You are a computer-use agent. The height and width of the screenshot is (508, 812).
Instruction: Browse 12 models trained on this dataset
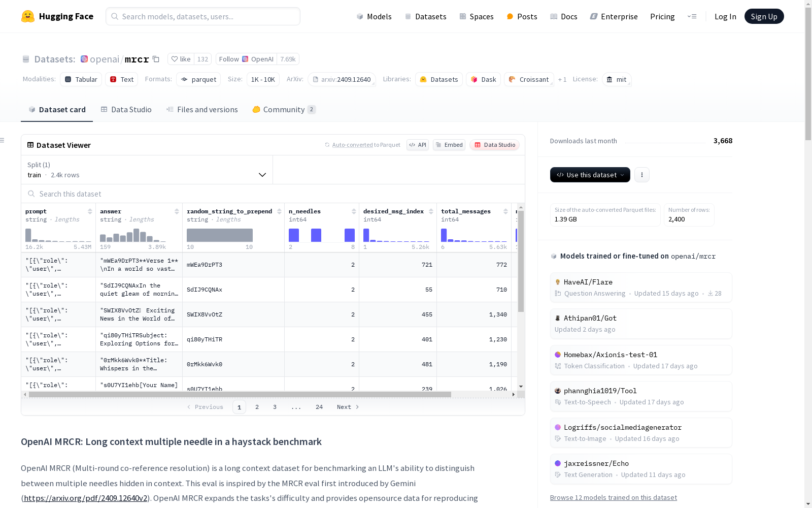click(614, 497)
